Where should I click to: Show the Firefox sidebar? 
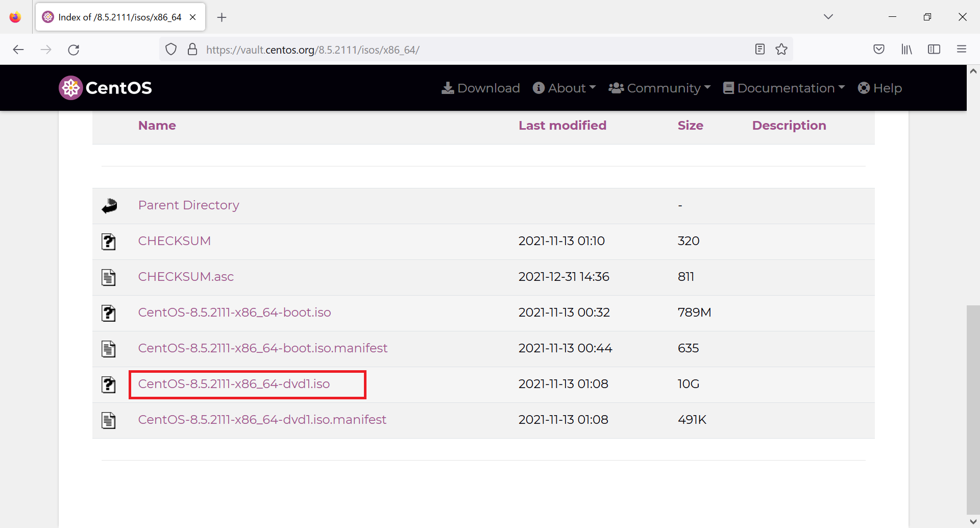(934, 49)
